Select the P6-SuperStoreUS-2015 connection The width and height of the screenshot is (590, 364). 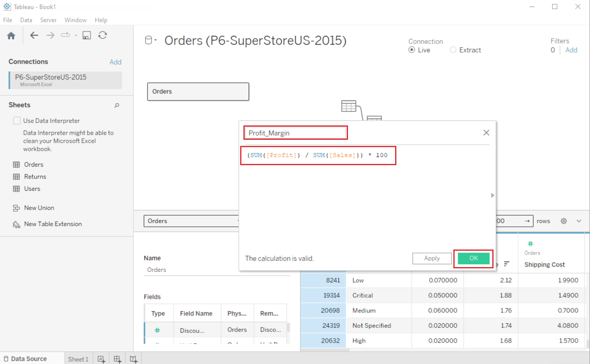pyautogui.click(x=65, y=80)
